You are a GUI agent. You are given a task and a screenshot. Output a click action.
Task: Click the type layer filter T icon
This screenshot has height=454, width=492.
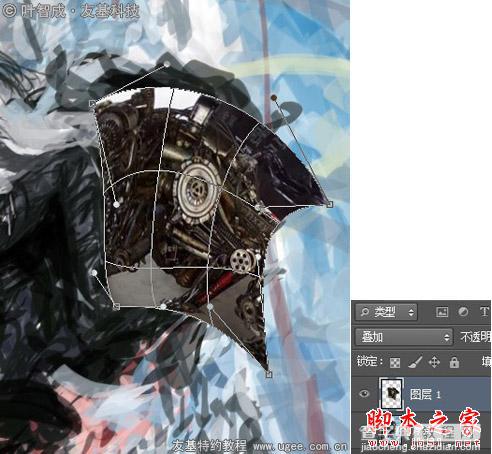point(484,312)
